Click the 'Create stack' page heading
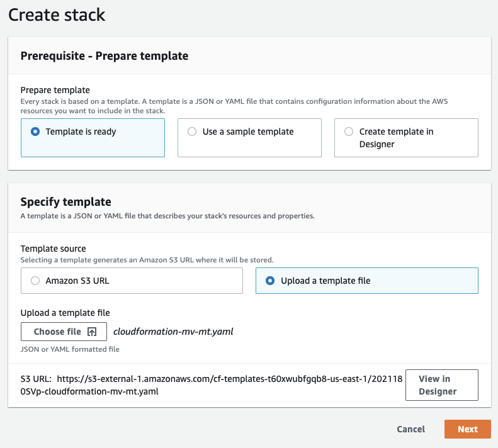 tap(57, 14)
